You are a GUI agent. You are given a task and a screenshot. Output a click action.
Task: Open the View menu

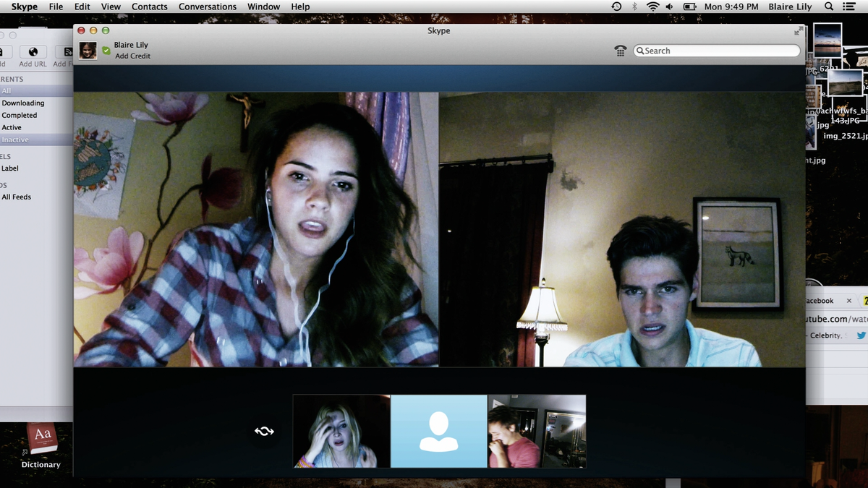point(111,7)
